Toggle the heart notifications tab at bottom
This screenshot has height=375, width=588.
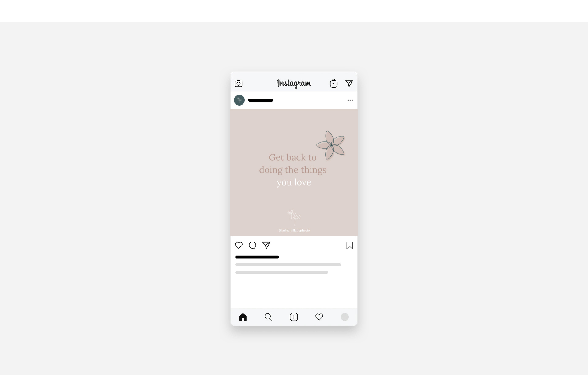[x=319, y=317]
